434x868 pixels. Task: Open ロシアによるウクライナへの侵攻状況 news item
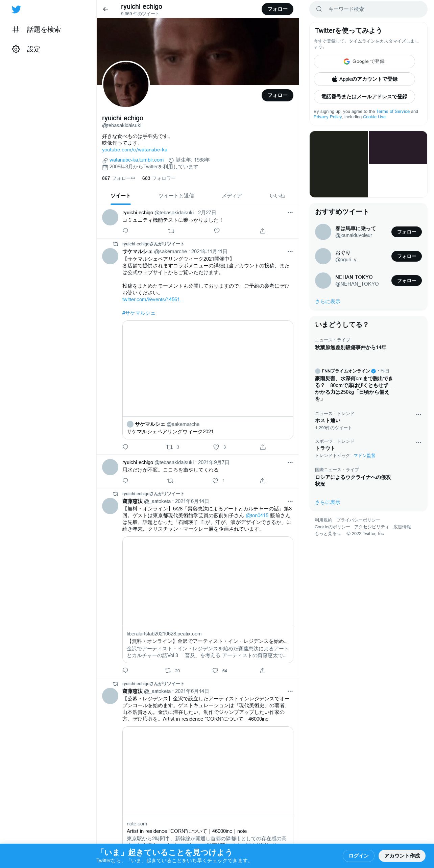click(x=353, y=481)
